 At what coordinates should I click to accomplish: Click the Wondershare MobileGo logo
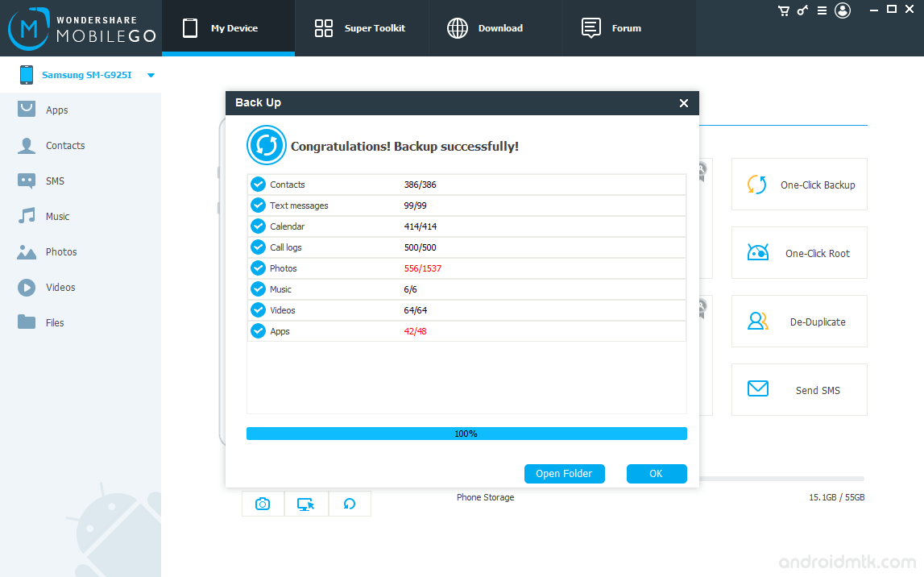pyautogui.click(x=82, y=28)
